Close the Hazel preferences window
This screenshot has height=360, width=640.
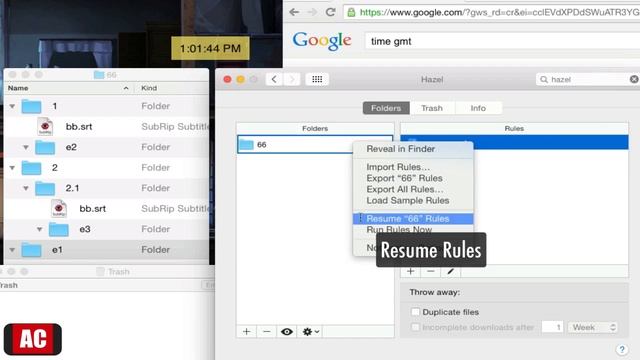[227, 79]
